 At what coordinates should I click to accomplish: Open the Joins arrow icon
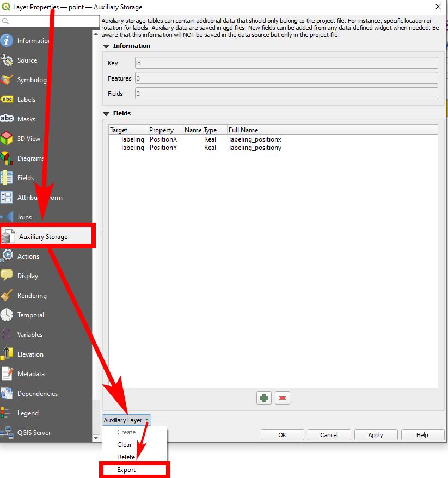(7, 217)
